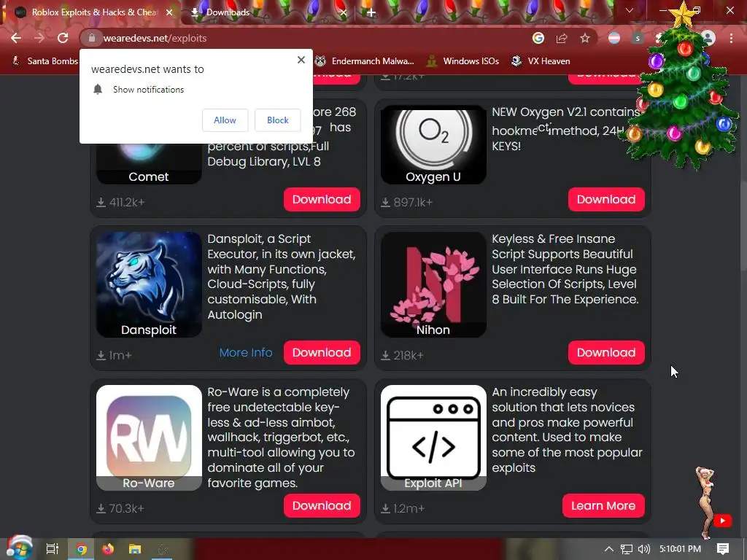Click the page's vertical scrollbar thumb

click(x=743, y=226)
